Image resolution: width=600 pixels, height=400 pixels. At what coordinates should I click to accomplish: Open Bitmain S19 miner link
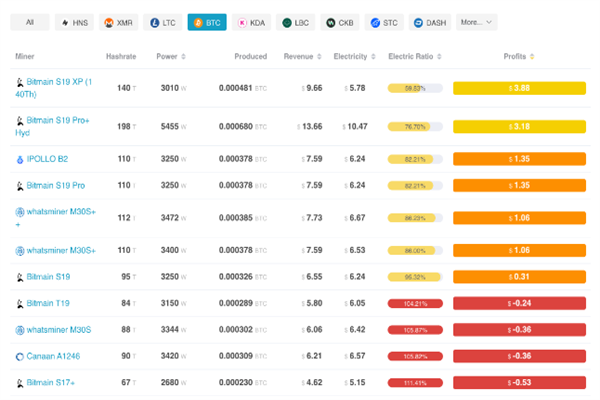click(x=48, y=276)
